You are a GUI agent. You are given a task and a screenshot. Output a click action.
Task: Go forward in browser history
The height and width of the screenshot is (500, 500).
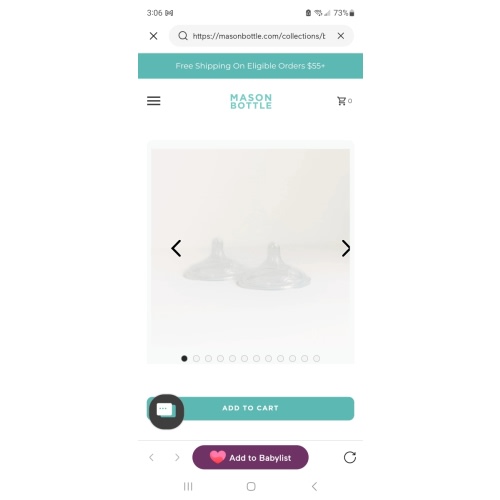[177, 457]
